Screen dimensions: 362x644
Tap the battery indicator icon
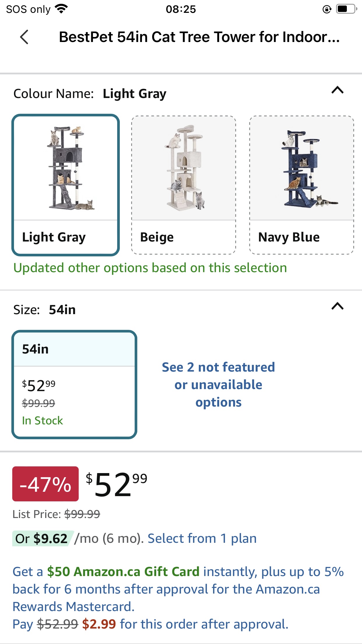click(346, 9)
